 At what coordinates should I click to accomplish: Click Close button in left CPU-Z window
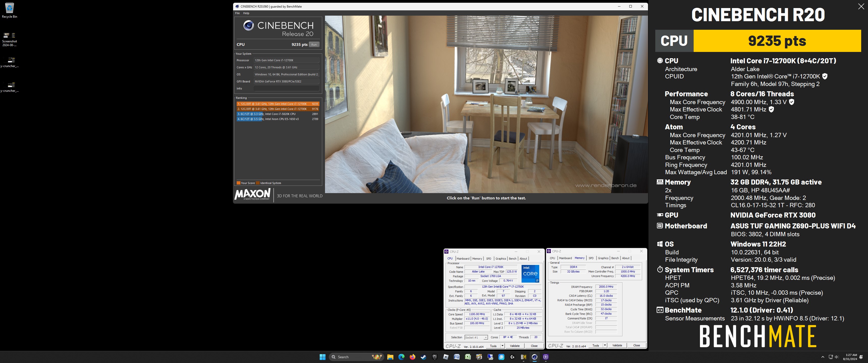click(534, 346)
